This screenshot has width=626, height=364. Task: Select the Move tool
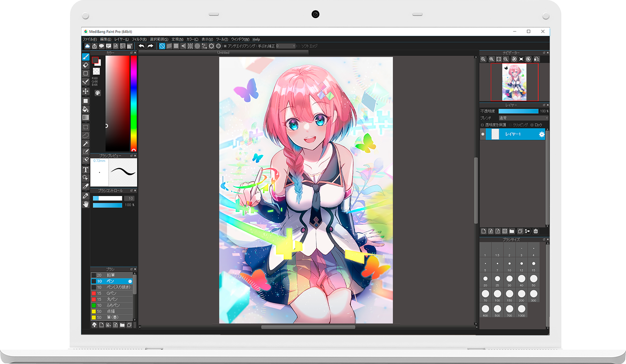(86, 91)
